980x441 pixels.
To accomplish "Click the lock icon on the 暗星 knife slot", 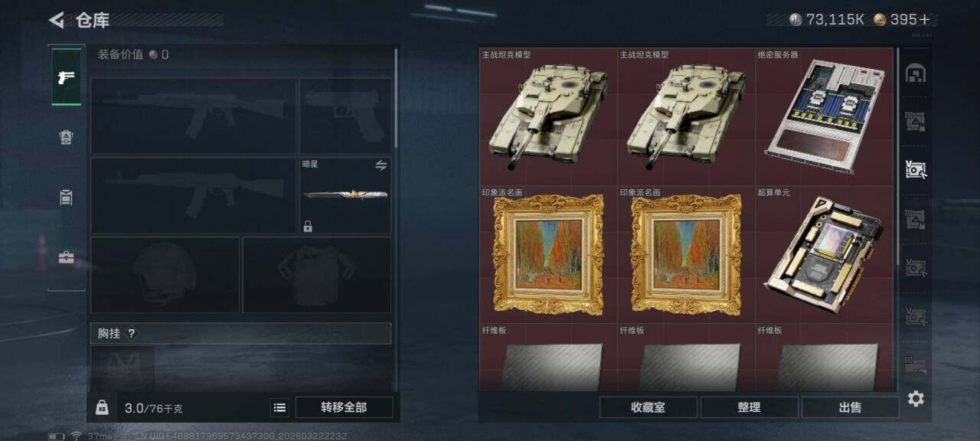I will pyautogui.click(x=307, y=226).
